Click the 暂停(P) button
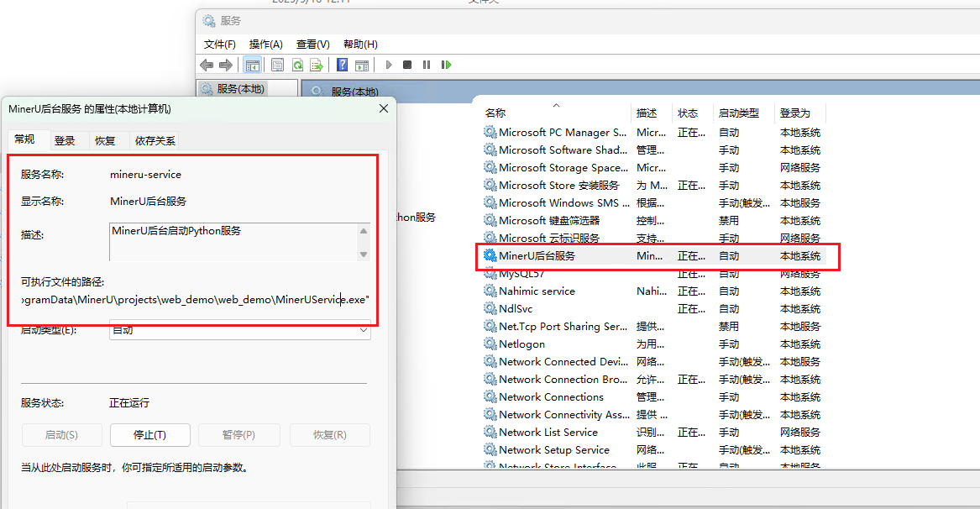980x509 pixels. point(238,434)
